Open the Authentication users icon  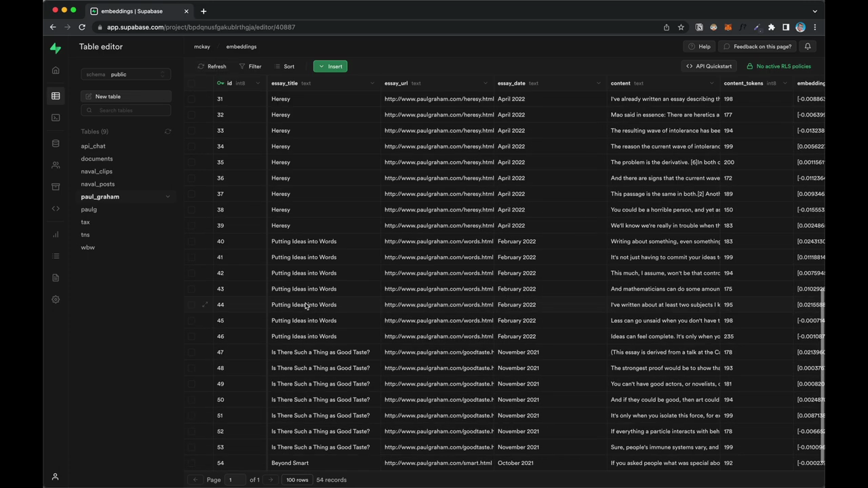pos(56,165)
